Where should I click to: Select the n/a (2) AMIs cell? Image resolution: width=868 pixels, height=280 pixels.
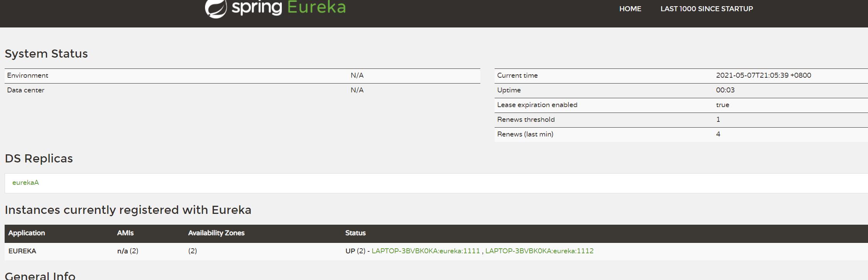coord(128,251)
